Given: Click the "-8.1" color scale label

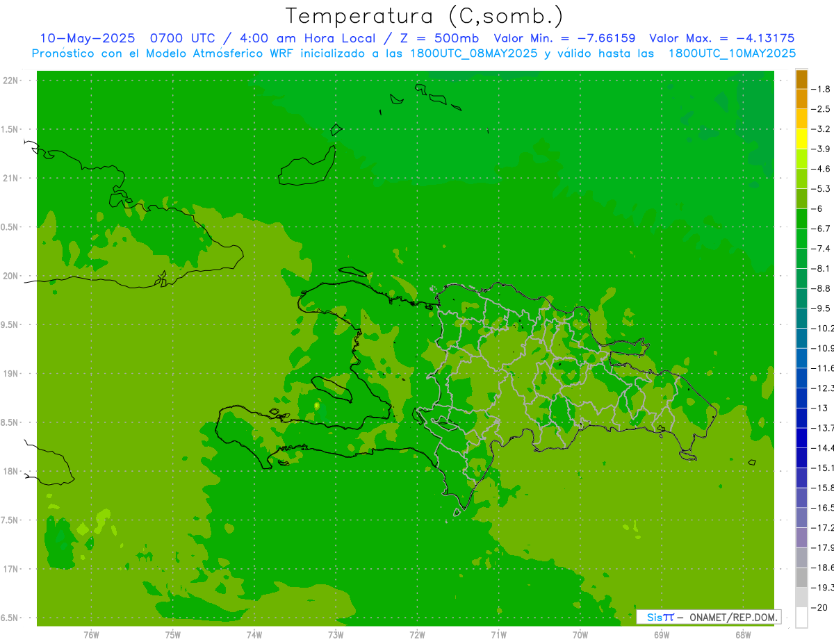Looking at the screenshot, I should 821,269.
